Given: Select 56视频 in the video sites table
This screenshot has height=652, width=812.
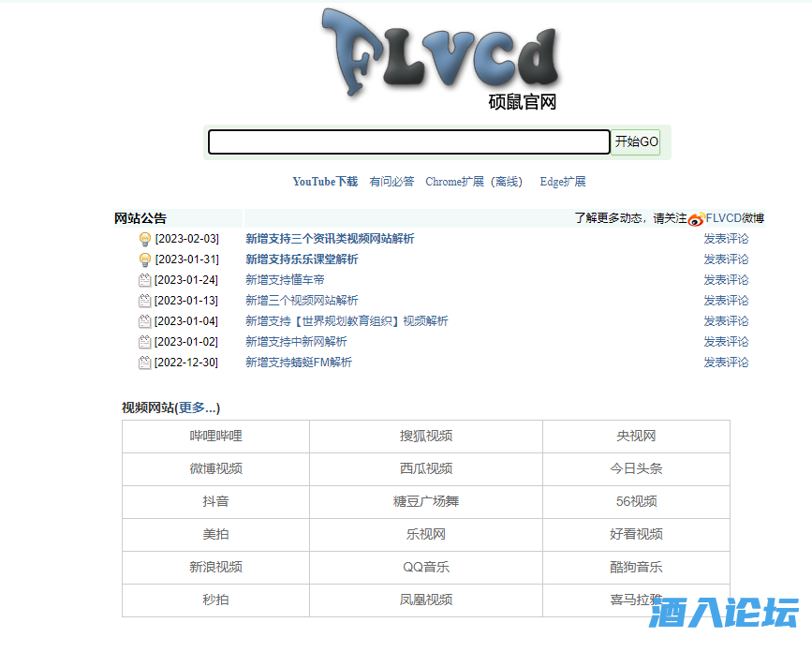Looking at the screenshot, I should 636,502.
